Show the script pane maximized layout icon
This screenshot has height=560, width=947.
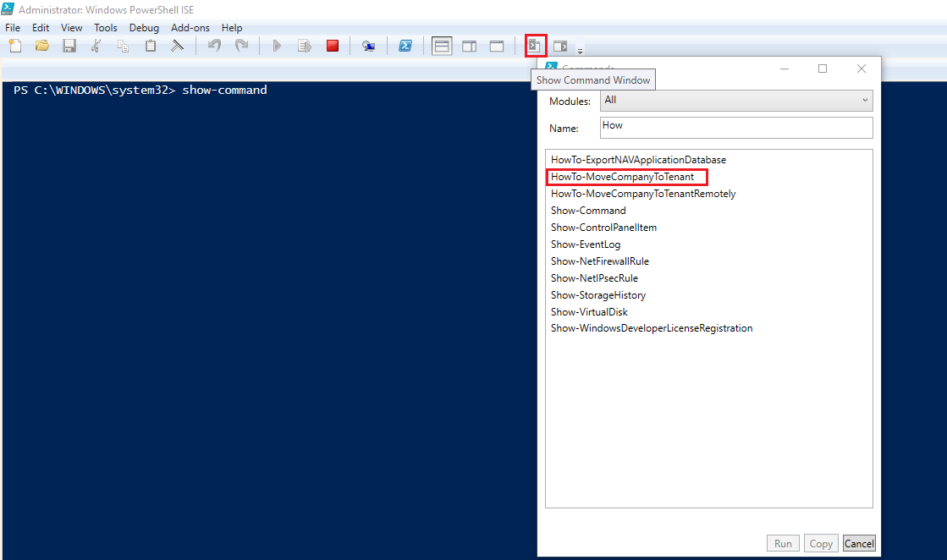pyautogui.click(x=497, y=46)
